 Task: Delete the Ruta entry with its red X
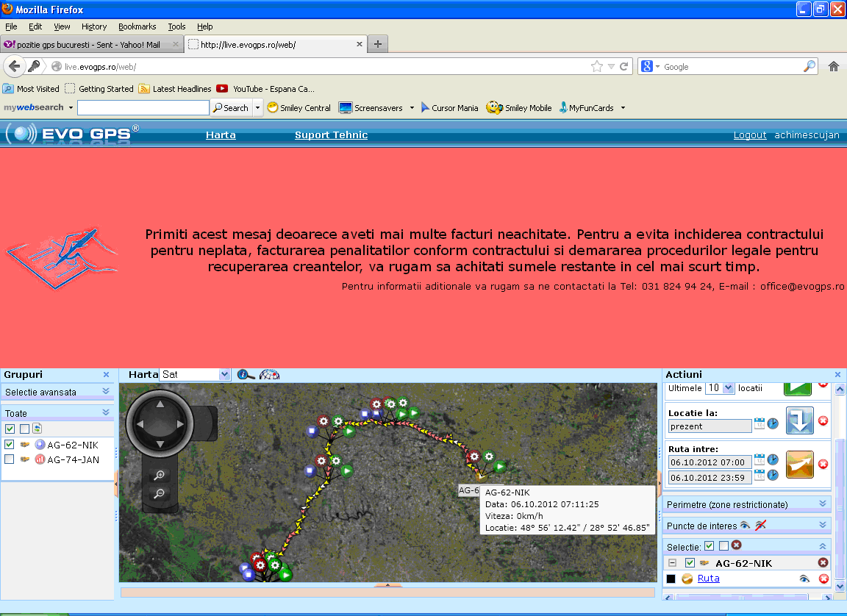click(823, 579)
